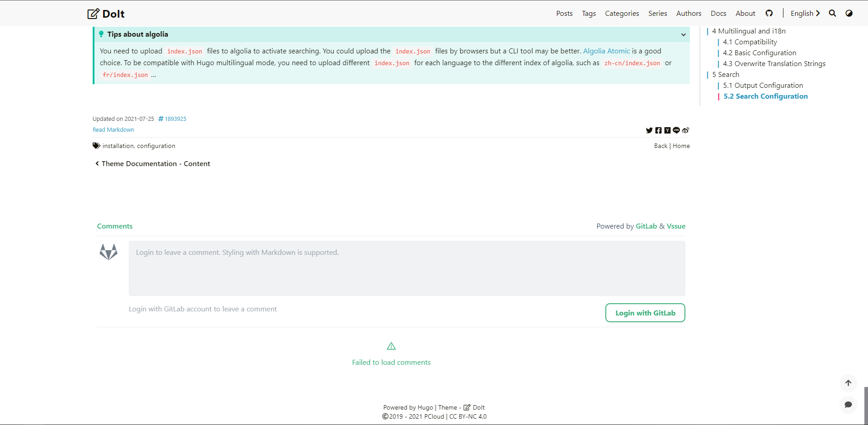868x425 pixels.
Task: Open comments via floating chat bubble
Action: tap(849, 405)
